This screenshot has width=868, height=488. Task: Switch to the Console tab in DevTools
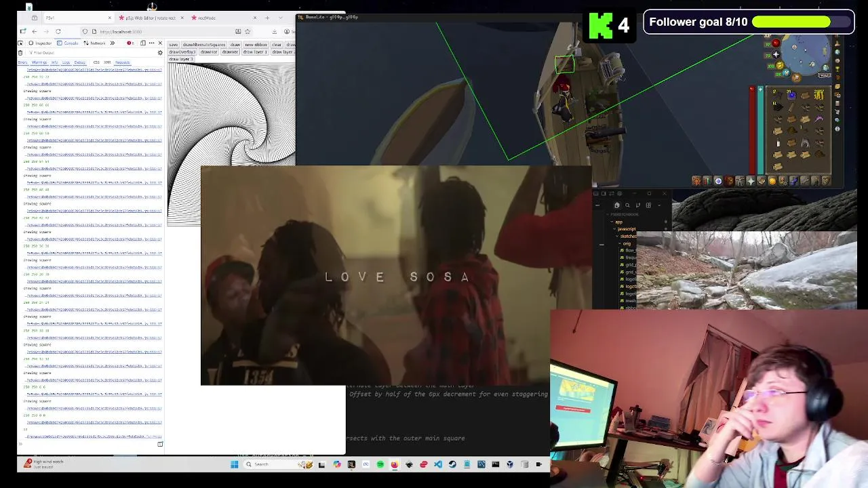[x=67, y=43]
